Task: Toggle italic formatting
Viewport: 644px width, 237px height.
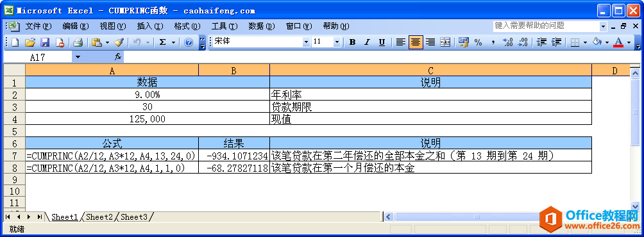Action: (x=367, y=42)
